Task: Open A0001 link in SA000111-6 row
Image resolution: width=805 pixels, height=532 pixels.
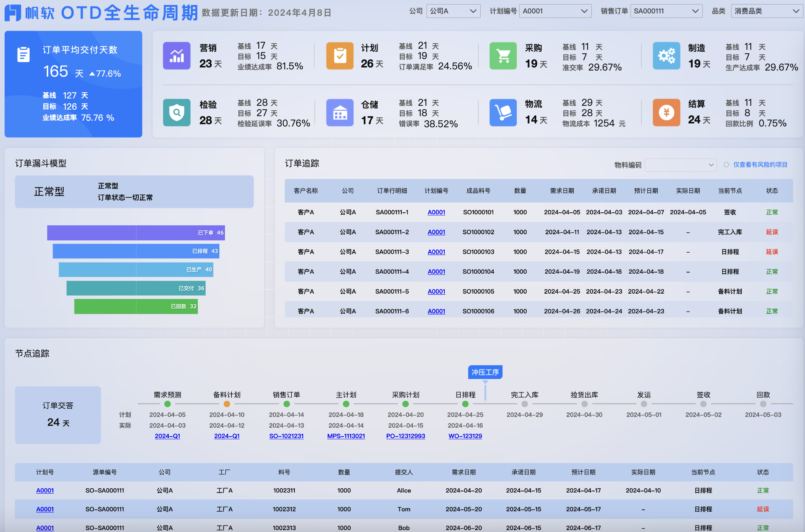Action: (x=436, y=311)
